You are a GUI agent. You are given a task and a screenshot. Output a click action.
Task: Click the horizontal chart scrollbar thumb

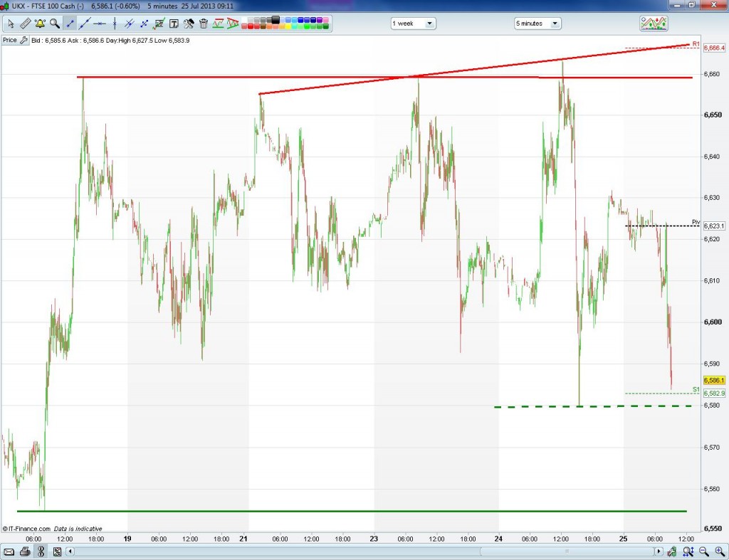(566, 551)
